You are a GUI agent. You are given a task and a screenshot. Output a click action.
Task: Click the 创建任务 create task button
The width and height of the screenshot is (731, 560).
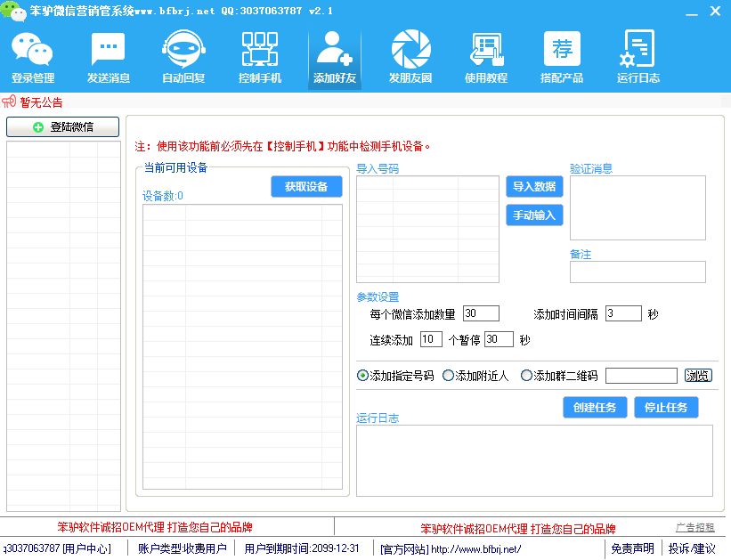click(595, 408)
